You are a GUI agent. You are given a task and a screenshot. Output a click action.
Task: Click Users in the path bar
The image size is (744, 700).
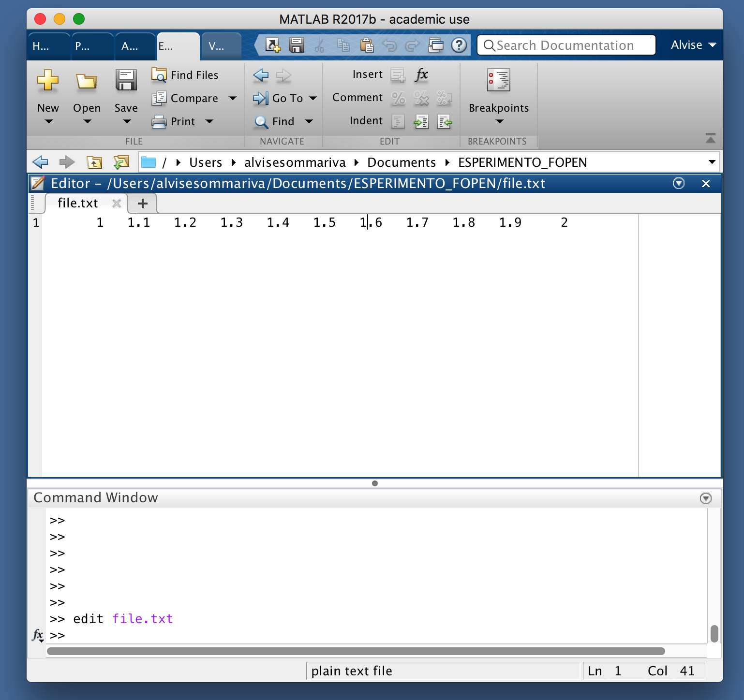(206, 162)
